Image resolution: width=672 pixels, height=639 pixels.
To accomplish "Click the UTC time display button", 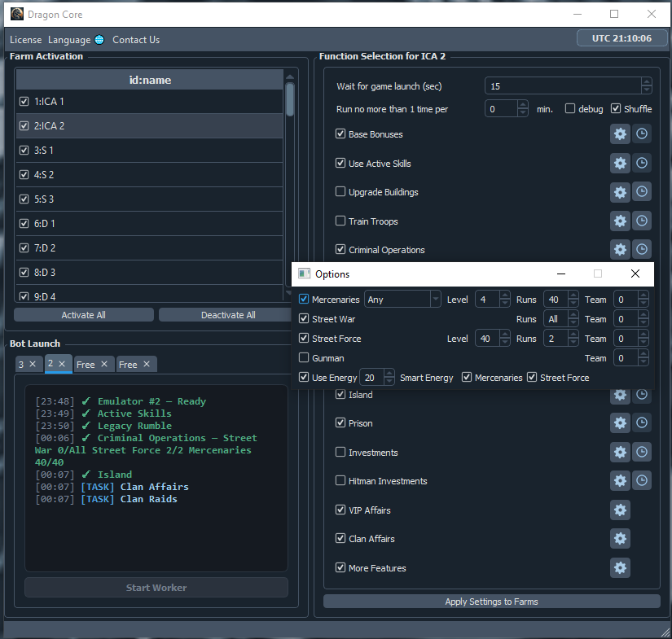I will point(621,38).
